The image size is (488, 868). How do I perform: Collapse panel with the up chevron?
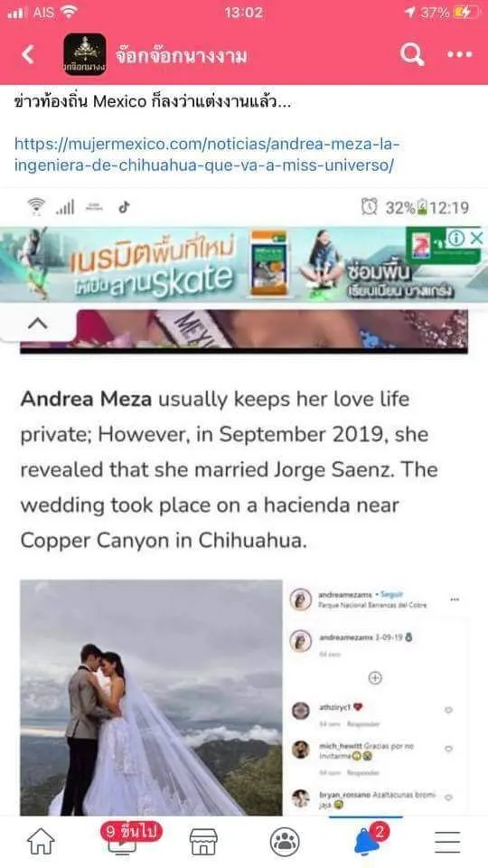(x=37, y=324)
